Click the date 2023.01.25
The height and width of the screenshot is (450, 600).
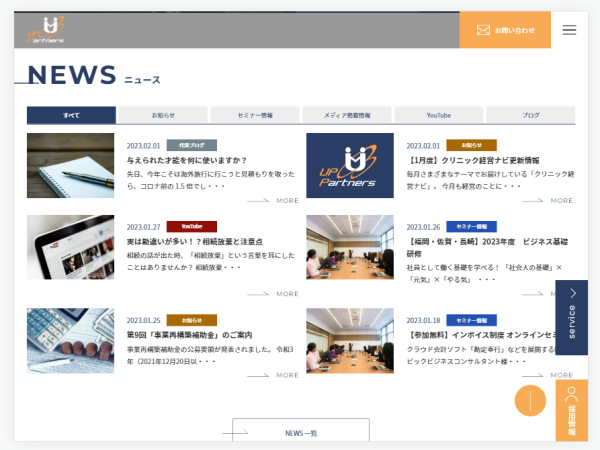tap(143, 320)
